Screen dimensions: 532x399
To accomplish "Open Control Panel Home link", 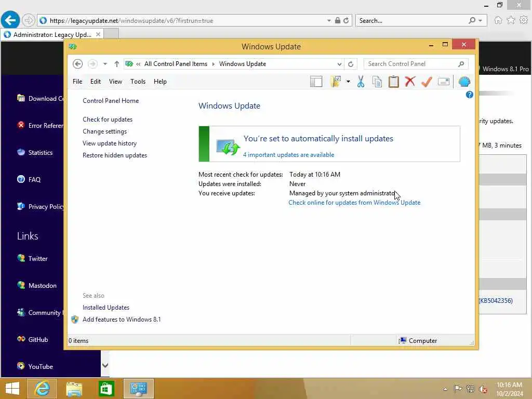I will [x=111, y=101].
